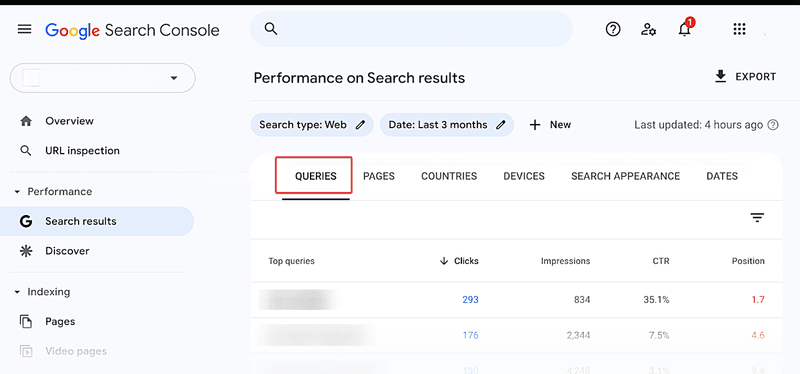
Task: Click the 35.1% CTR value
Action: click(656, 300)
